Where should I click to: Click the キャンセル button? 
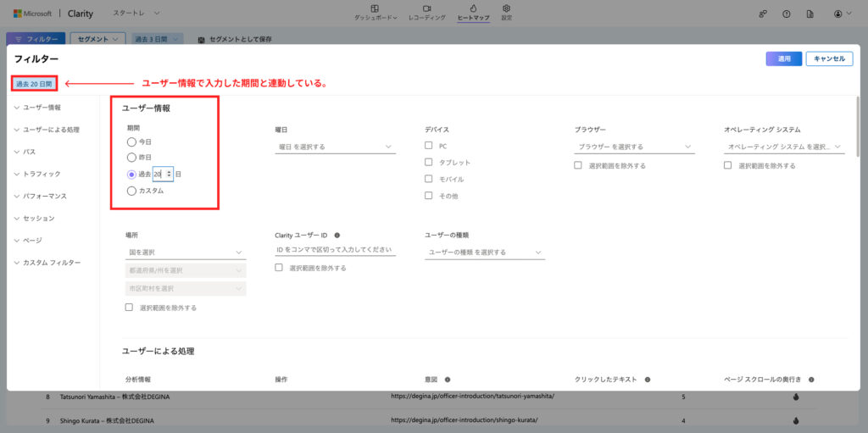tap(829, 58)
